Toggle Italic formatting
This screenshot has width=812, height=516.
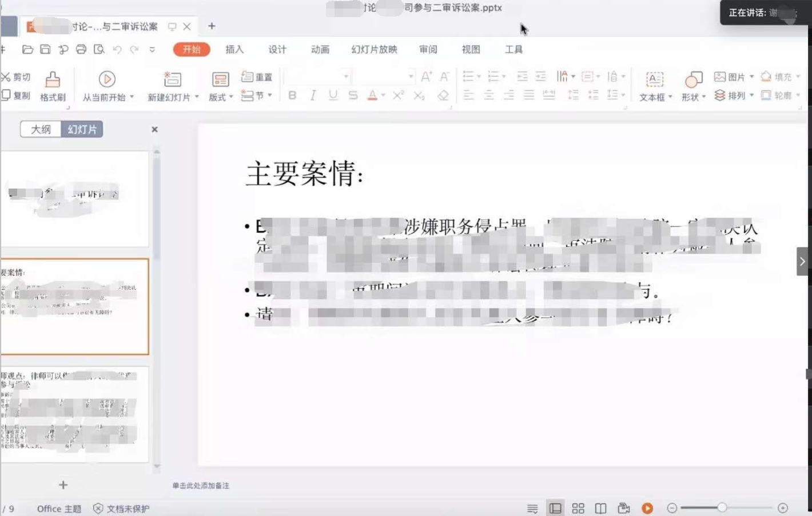click(313, 95)
